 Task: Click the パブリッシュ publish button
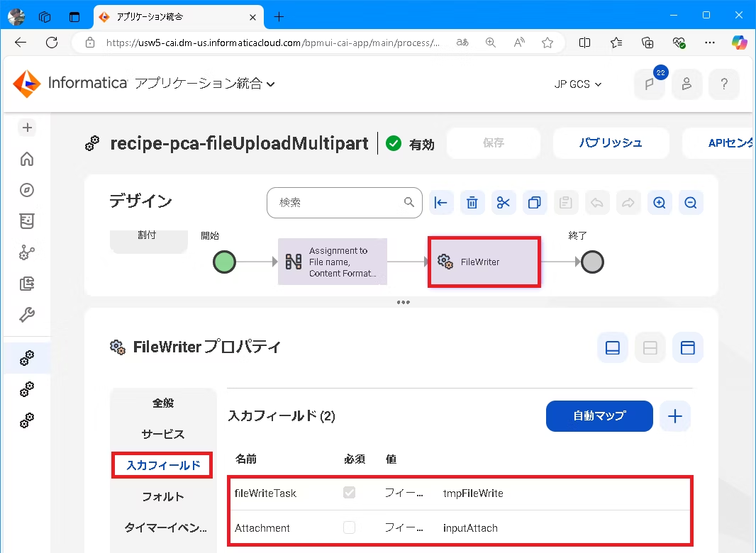tap(611, 143)
